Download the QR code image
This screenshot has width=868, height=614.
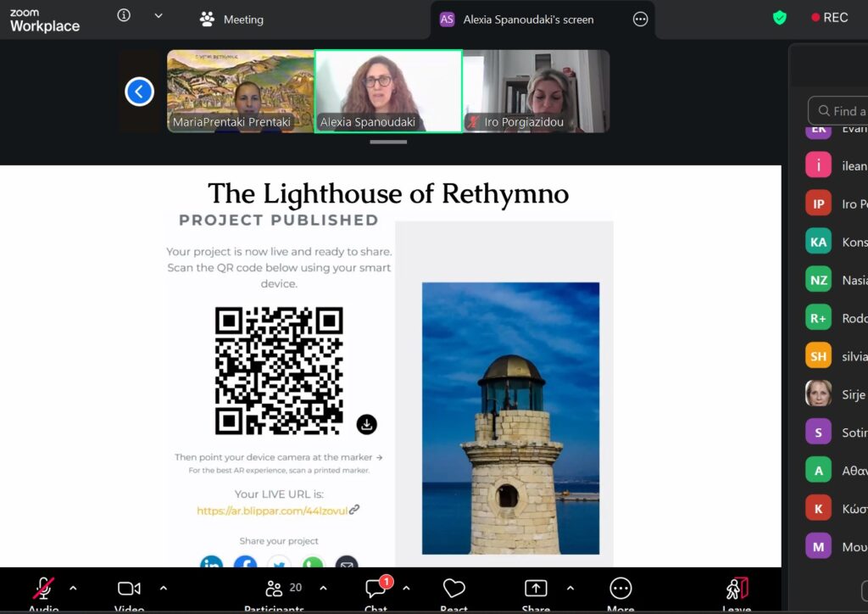[366, 425]
